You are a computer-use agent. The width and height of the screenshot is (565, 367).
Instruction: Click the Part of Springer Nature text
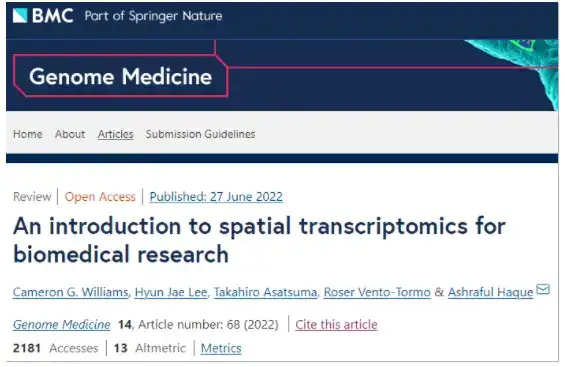tap(154, 16)
